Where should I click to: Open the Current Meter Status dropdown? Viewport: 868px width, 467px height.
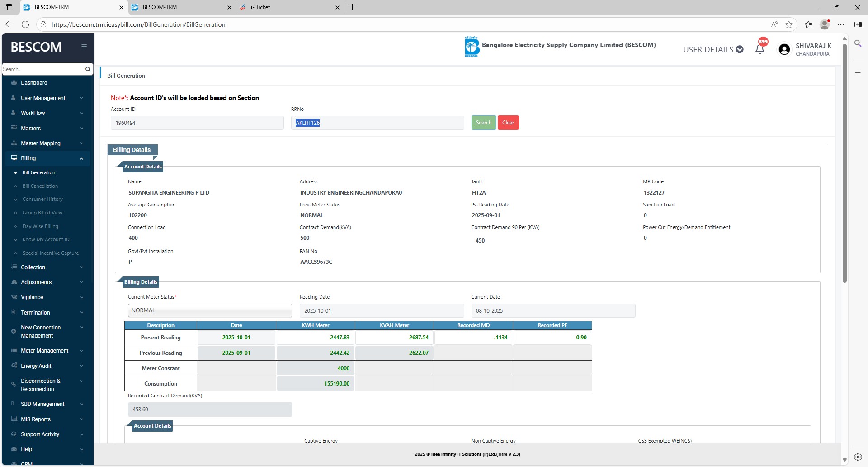pos(210,310)
